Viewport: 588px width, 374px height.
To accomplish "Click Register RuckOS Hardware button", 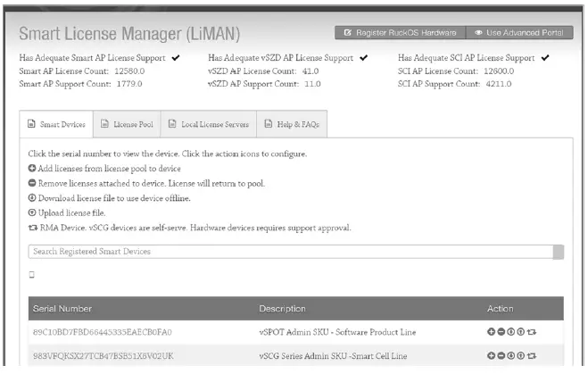I will click(x=400, y=33).
